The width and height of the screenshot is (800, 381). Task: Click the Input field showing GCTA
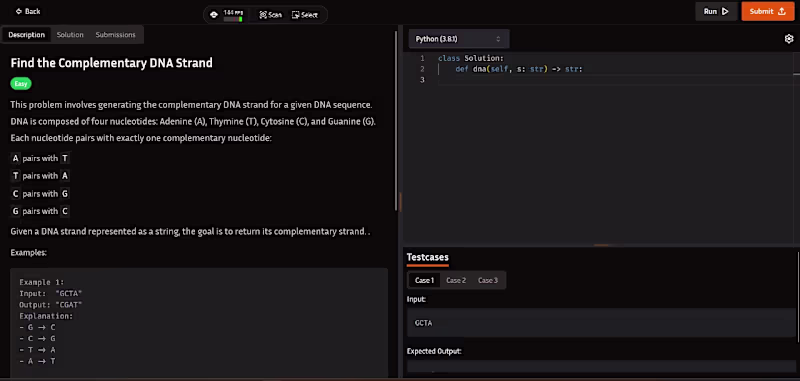(601, 323)
